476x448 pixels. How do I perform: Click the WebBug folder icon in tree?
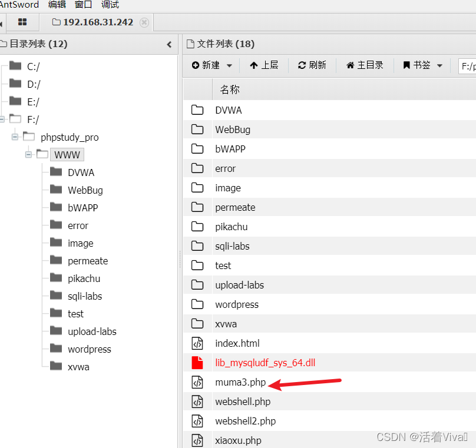click(56, 190)
